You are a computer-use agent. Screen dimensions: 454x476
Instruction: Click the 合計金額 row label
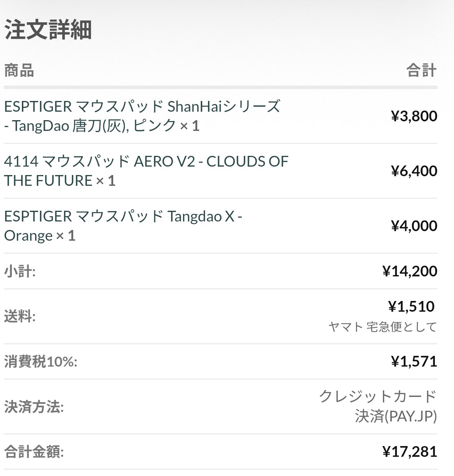pos(34,452)
